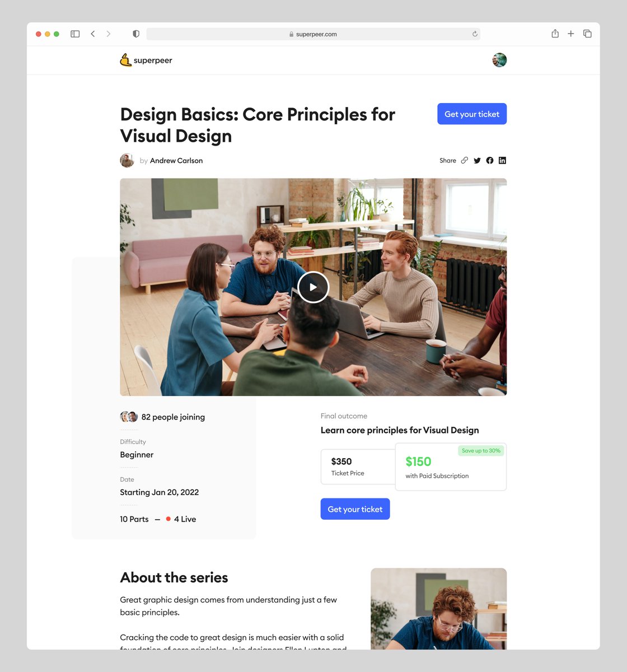Click the privacy shield icon in the toolbar
The height and width of the screenshot is (672, 627).
pyautogui.click(x=135, y=34)
